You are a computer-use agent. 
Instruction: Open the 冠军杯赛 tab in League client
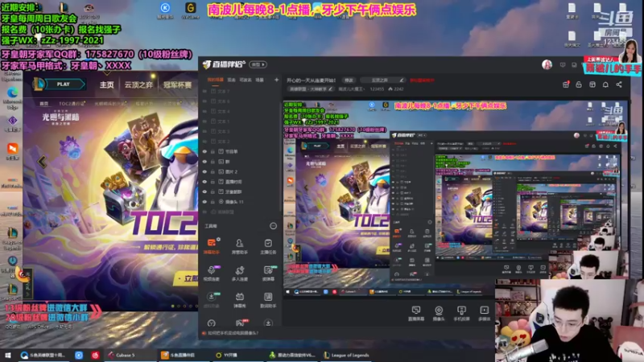point(177,85)
